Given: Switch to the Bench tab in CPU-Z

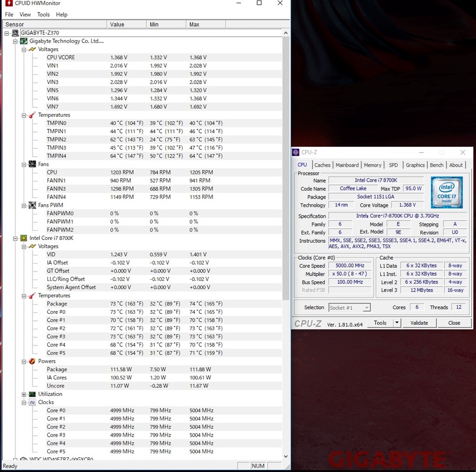Looking at the screenshot, I should pyautogui.click(x=436, y=165).
